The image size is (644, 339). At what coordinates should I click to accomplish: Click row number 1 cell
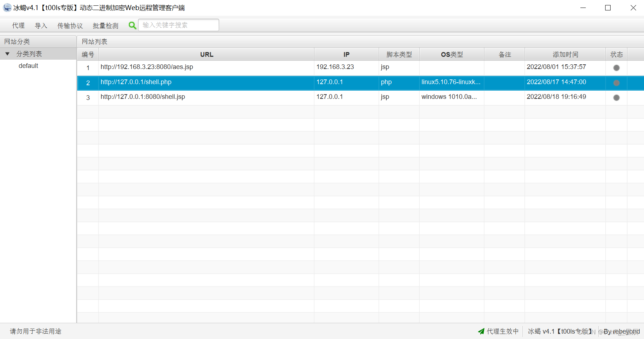point(88,68)
